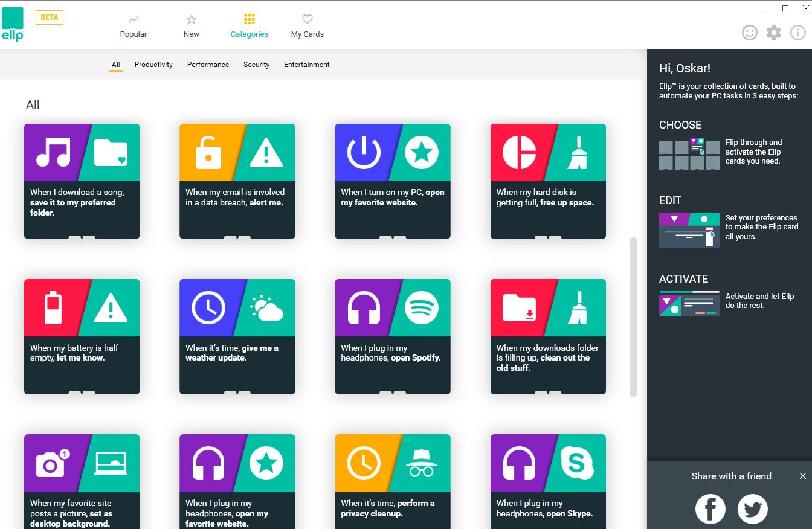Click headphones icon on favorite website card
The height and width of the screenshot is (529, 812).
[208, 463]
